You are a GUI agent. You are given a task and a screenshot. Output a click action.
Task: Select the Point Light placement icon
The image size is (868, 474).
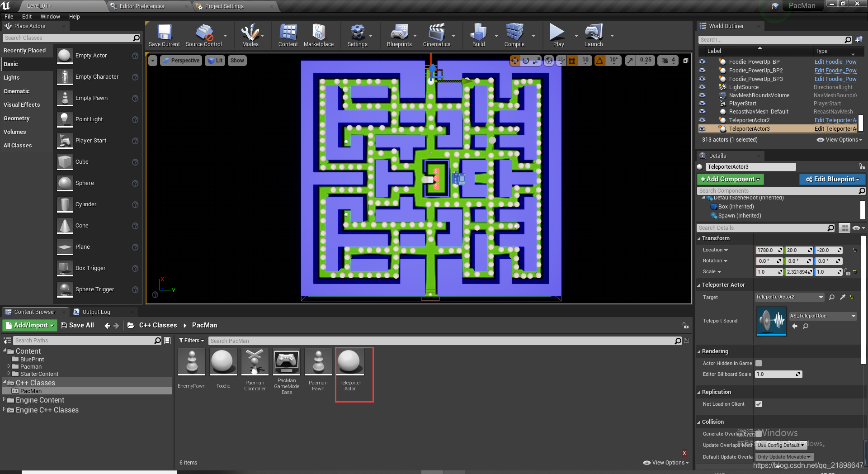point(65,119)
